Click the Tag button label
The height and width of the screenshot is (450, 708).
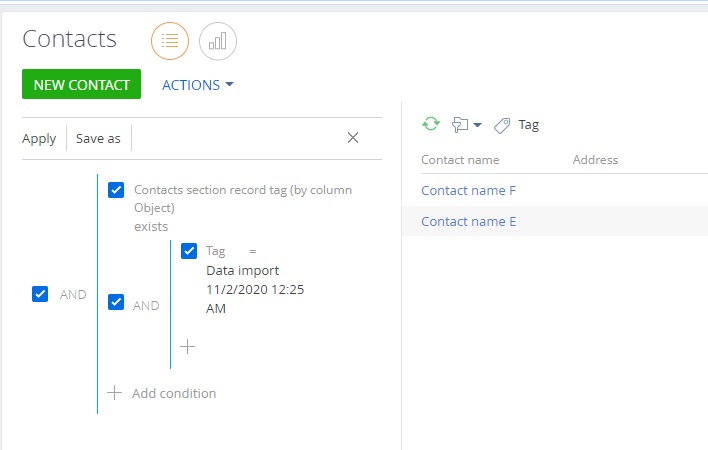(x=529, y=125)
